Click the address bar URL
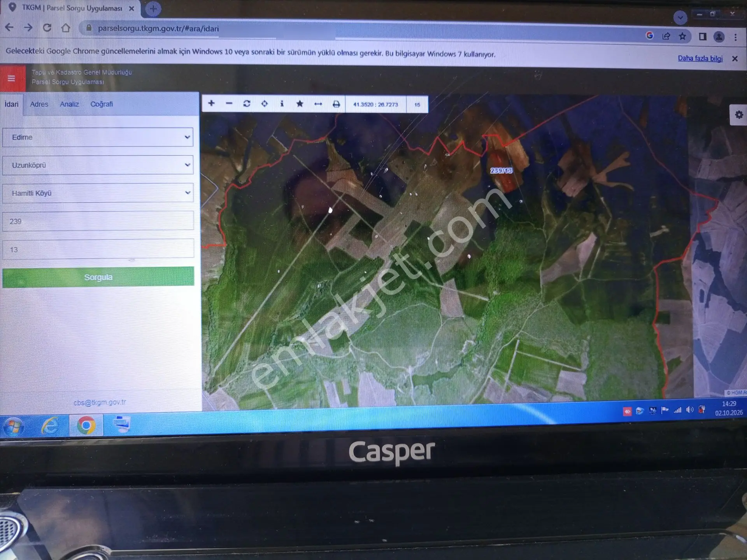Viewport: 747px width, 560px height. tap(158, 28)
